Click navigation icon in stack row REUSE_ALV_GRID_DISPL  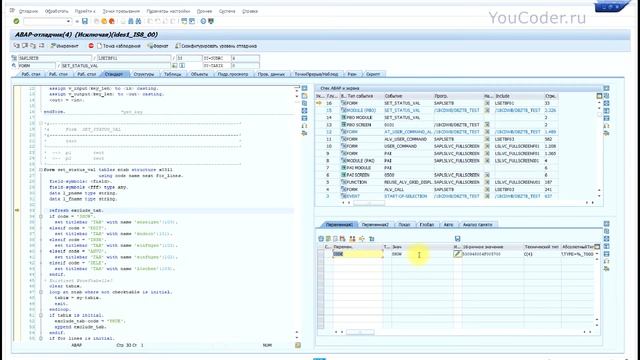(x=487, y=182)
